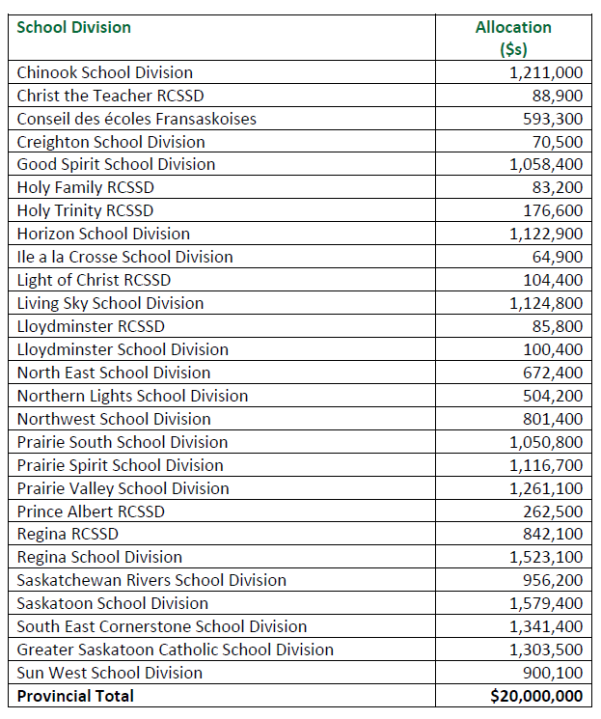601x719 pixels.
Task: Click the Allocation ($s) column header
Action: pos(513,38)
